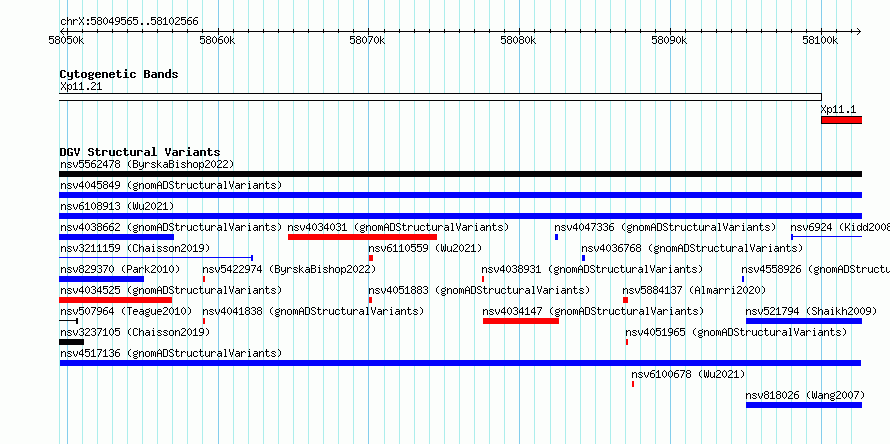
Task: Select the blue nsv4517136 bar
Action: [x=460, y=363]
